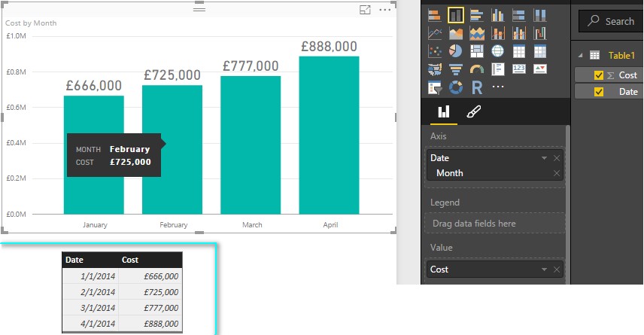Select the donut chart visualization

coord(455,87)
